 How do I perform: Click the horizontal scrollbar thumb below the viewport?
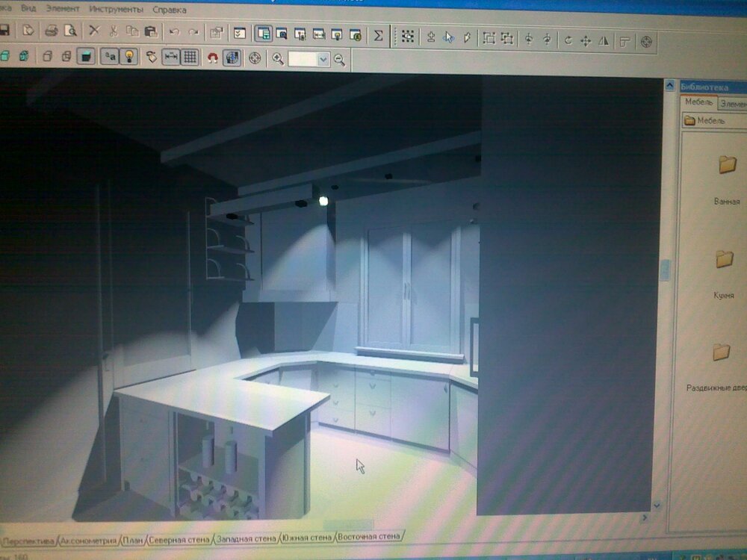[x=348, y=525]
